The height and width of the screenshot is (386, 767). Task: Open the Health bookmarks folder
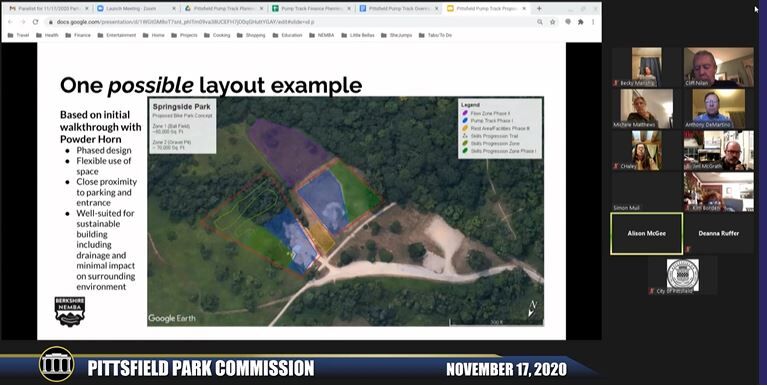[47, 35]
